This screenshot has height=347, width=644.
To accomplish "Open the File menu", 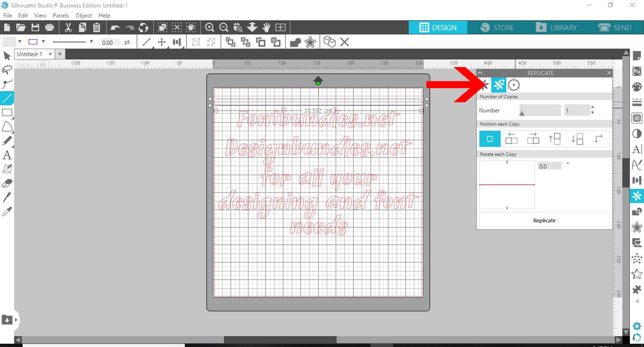I will click(x=7, y=16).
